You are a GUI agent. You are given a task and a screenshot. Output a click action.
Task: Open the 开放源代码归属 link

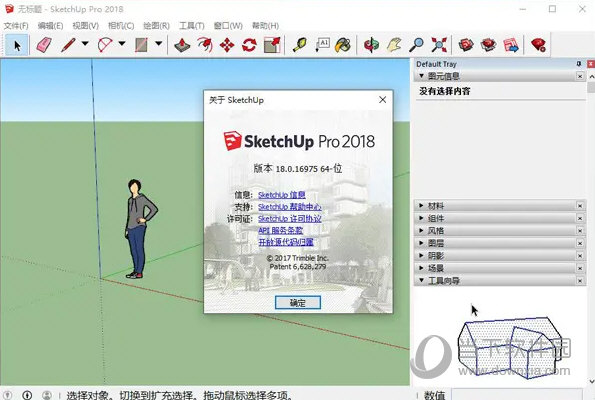tap(286, 242)
